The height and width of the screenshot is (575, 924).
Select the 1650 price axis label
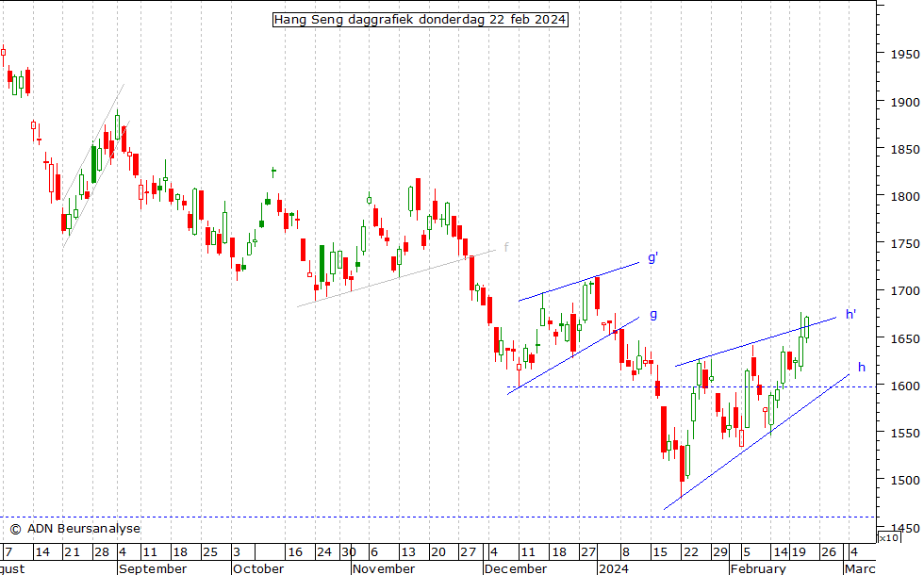click(x=904, y=338)
